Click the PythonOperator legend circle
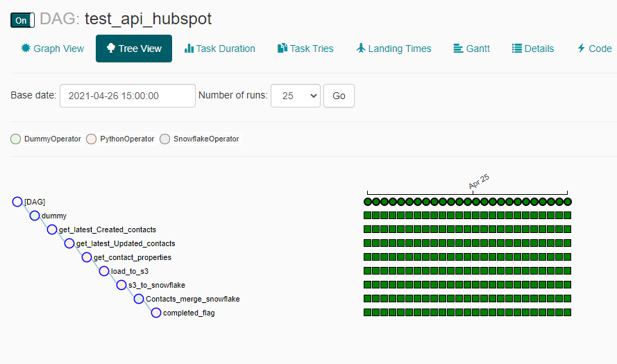 click(92, 139)
